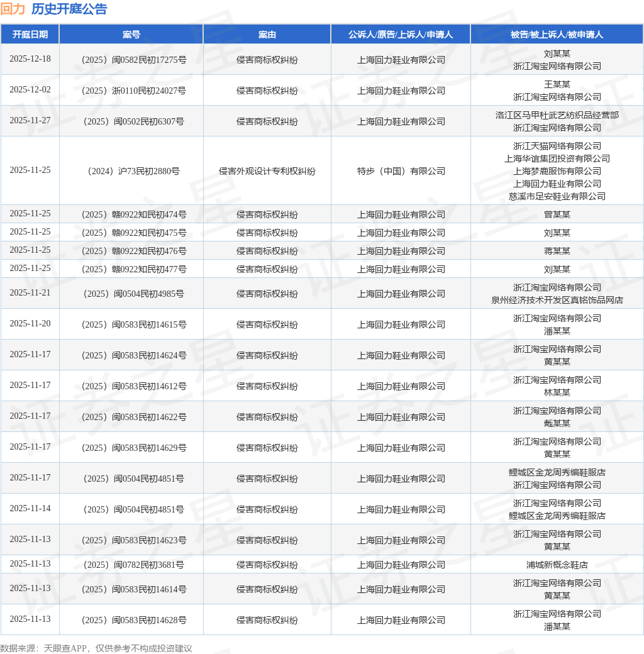
Task: Select date cell 2025-11-27
Action: pos(30,121)
